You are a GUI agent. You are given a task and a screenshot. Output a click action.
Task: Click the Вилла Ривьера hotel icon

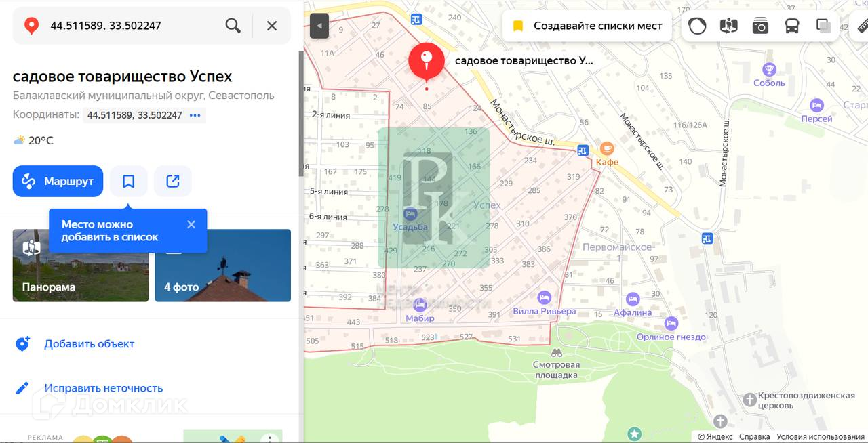click(x=544, y=297)
